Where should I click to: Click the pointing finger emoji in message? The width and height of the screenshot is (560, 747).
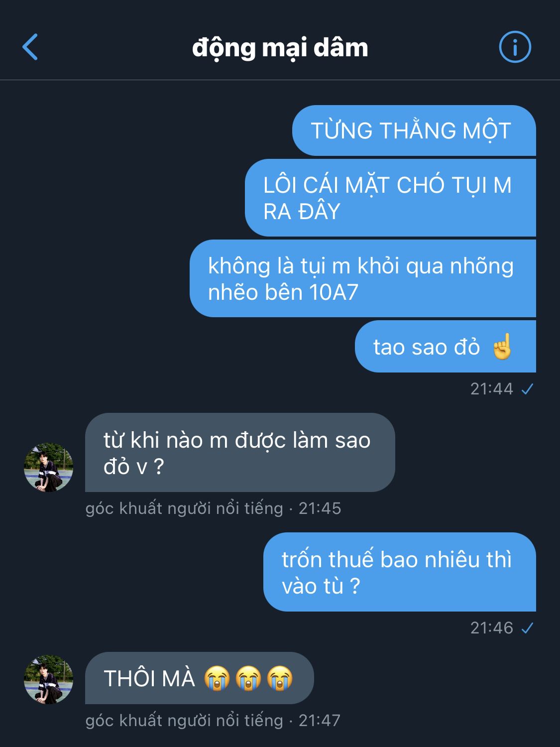pyautogui.click(x=502, y=347)
